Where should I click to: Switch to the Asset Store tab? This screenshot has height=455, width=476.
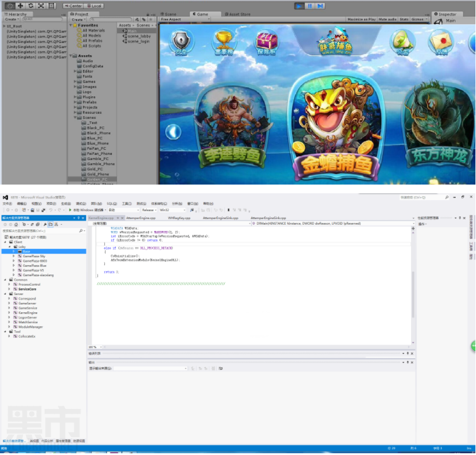238,15
